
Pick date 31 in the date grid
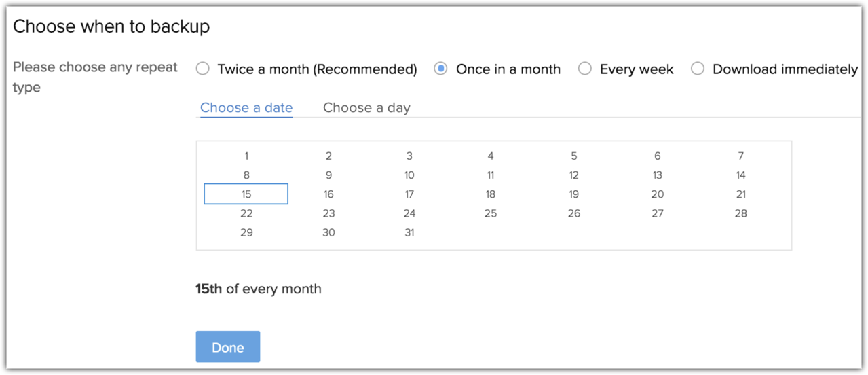pos(409,232)
